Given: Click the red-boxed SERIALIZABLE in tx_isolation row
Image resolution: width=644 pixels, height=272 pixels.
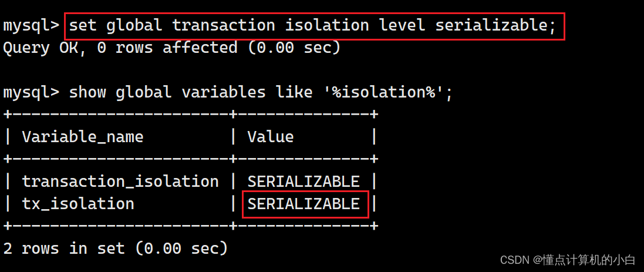Looking at the screenshot, I should coord(305,204).
